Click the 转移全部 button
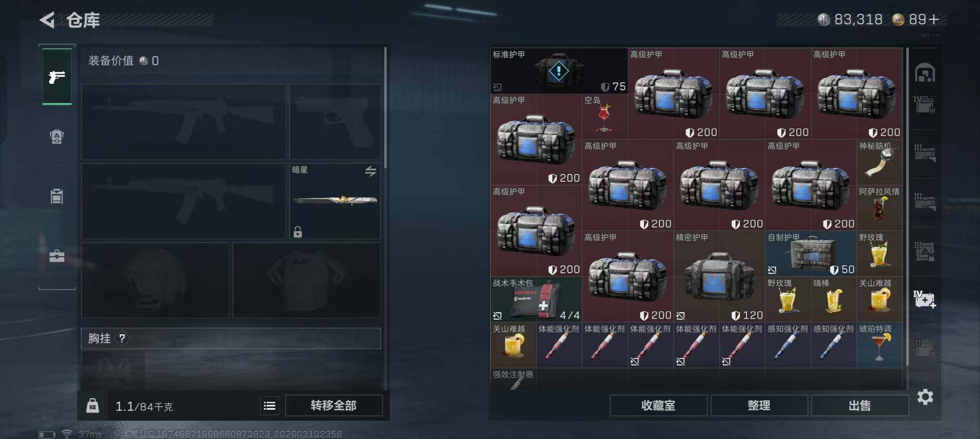Screen dimensions: 980x439 click(x=334, y=405)
